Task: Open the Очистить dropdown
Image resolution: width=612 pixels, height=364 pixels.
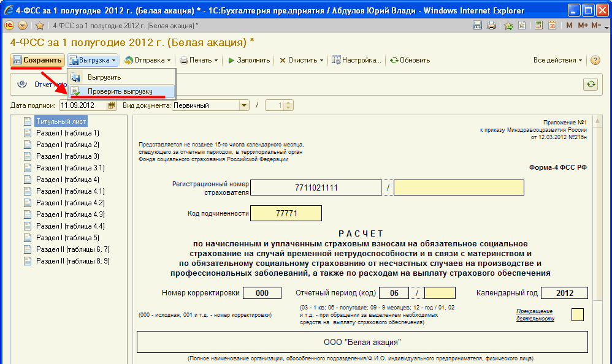Action: (301, 60)
